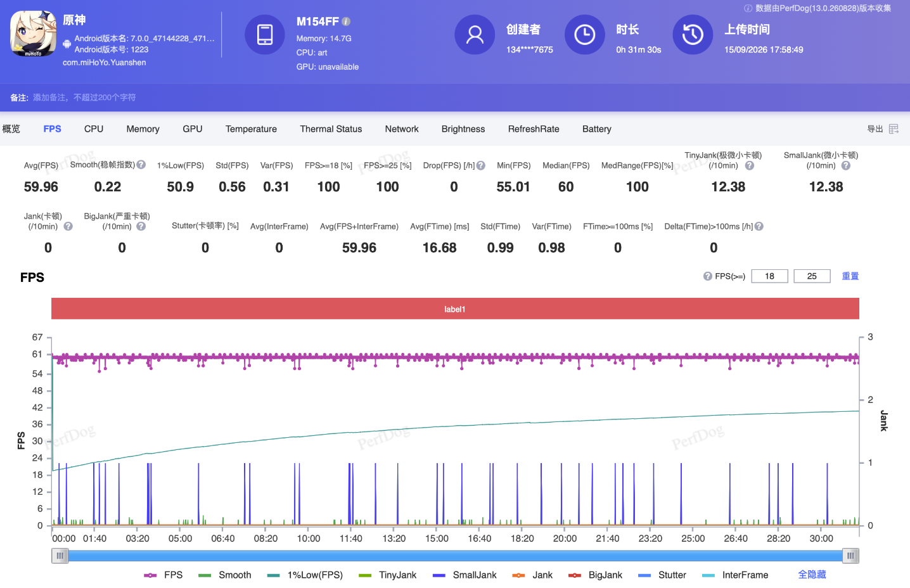910x588 pixels.
Task: Toggle BigJank series in chart legend
Action: pyautogui.click(x=595, y=575)
